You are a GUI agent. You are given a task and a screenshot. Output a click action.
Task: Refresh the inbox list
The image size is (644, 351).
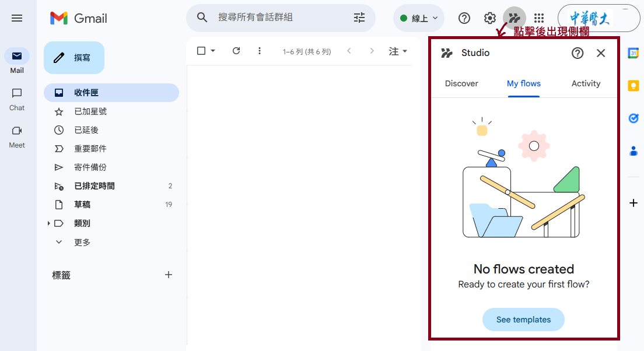point(236,51)
